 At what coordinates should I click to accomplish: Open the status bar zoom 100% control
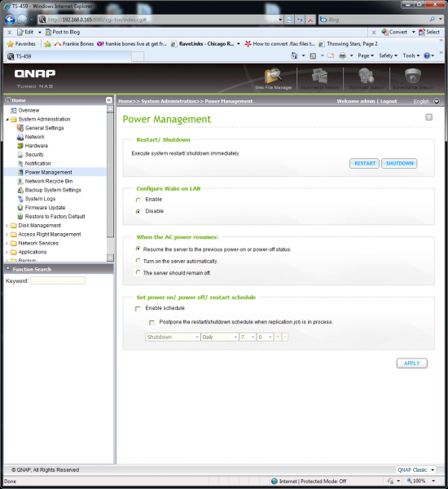tap(421, 481)
